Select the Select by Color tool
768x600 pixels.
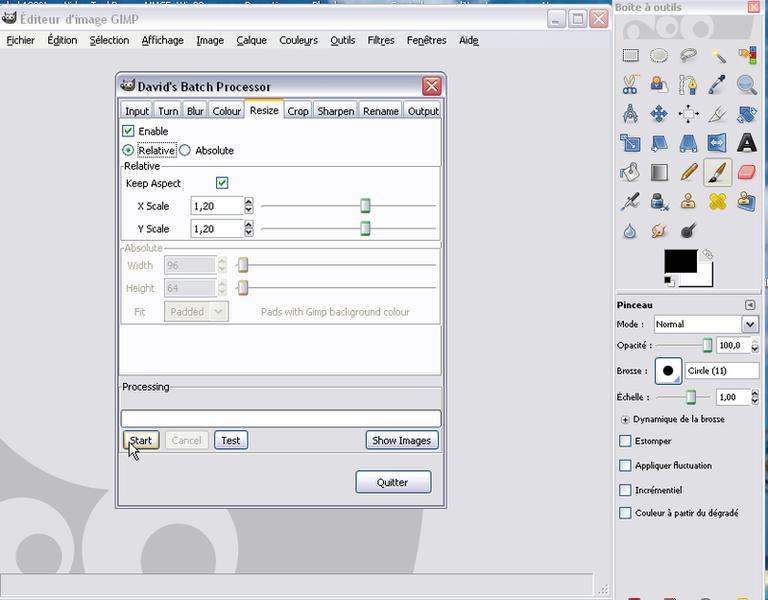coord(747,55)
